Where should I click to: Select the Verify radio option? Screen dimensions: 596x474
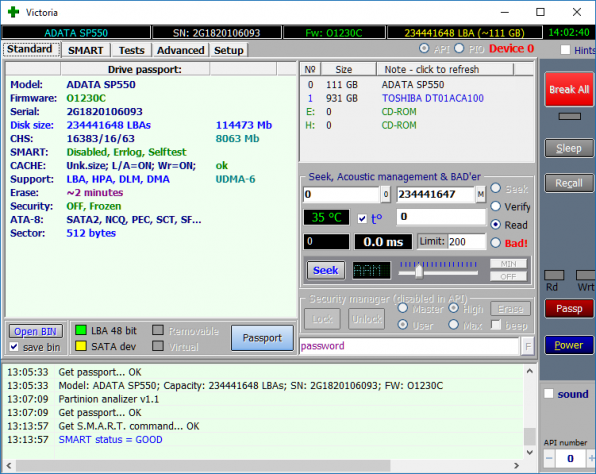point(495,206)
